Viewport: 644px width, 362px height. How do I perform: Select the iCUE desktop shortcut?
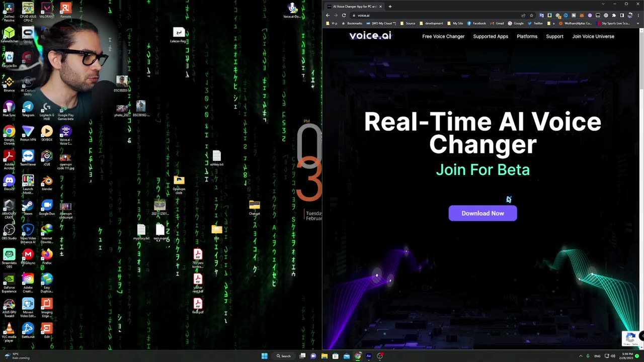tap(47, 158)
